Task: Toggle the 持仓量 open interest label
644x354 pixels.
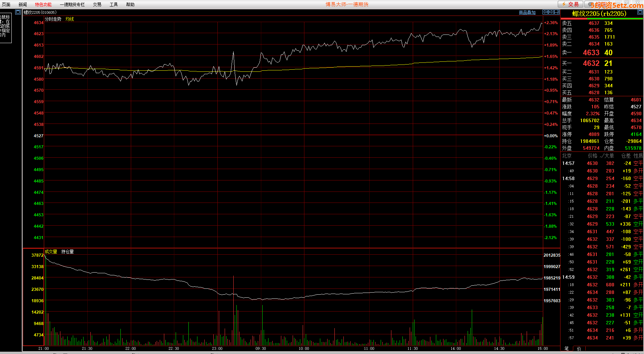Action: coord(68,252)
